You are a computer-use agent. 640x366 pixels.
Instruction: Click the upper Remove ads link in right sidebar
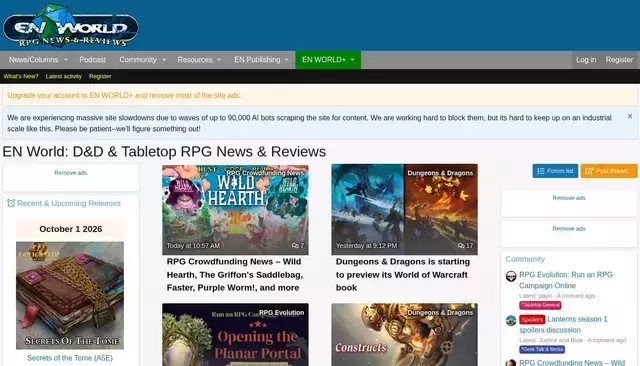pos(569,198)
